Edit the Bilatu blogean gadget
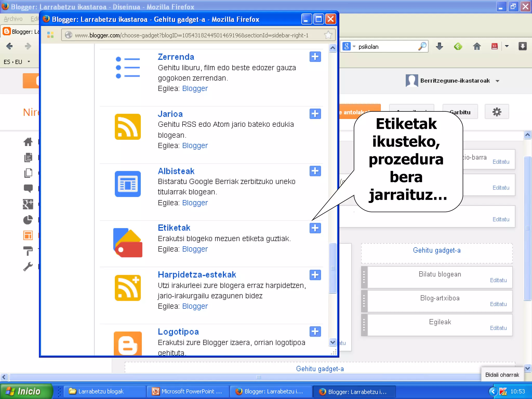Image resolution: width=532 pixels, height=399 pixels. [498, 280]
